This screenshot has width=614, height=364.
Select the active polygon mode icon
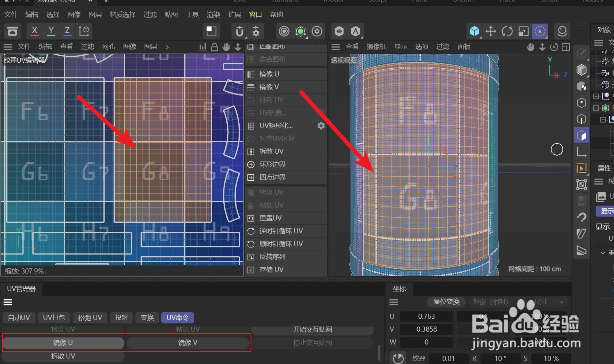[x=582, y=135]
